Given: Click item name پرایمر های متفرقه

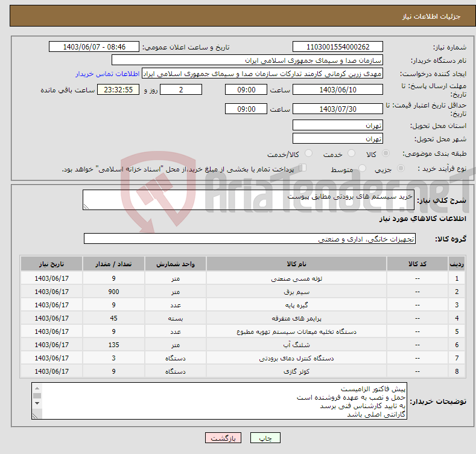Looking at the screenshot, I should click(x=296, y=319).
